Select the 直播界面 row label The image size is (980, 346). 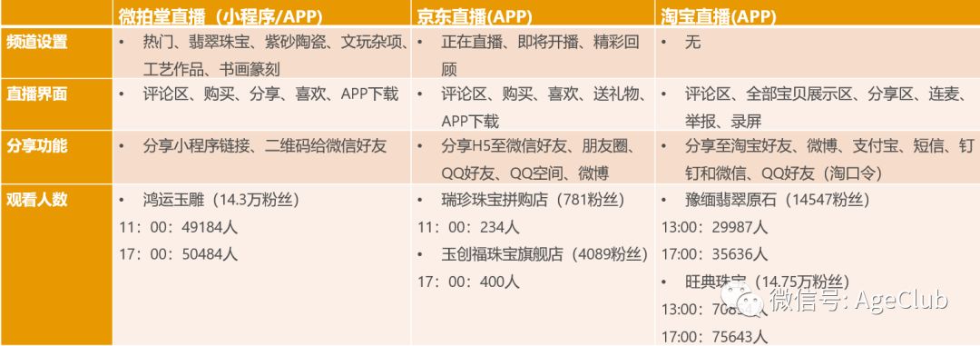[37, 94]
